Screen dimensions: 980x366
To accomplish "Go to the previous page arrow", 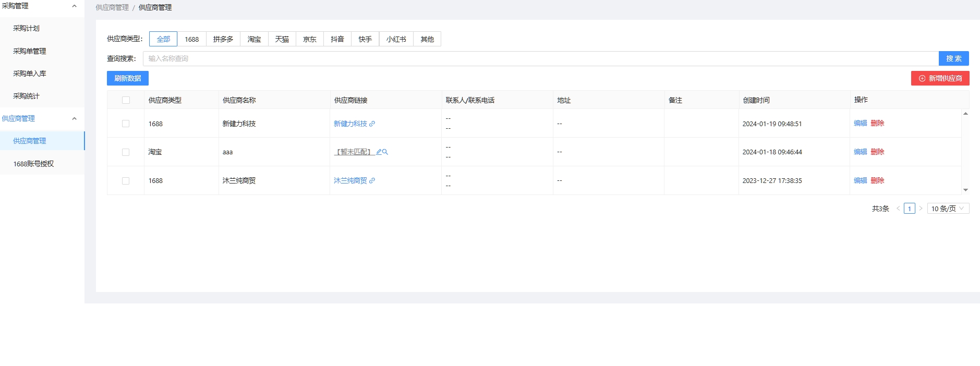I will [x=898, y=209].
